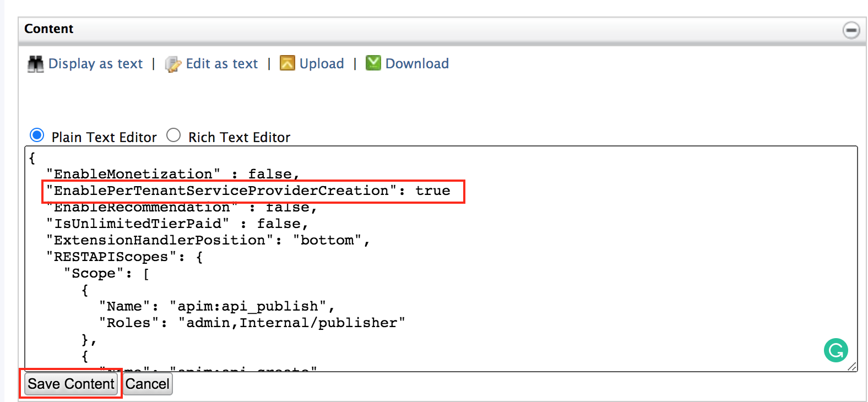Open Edit as text mode
The image size is (868, 402).
coord(221,64)
